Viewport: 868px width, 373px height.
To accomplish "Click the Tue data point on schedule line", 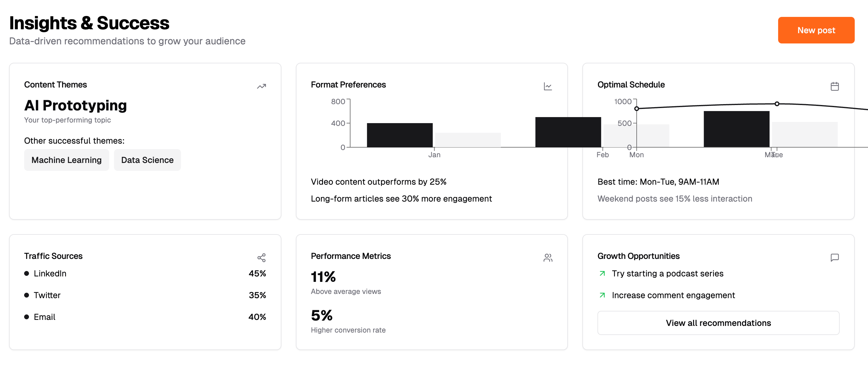I will point(777,104).
